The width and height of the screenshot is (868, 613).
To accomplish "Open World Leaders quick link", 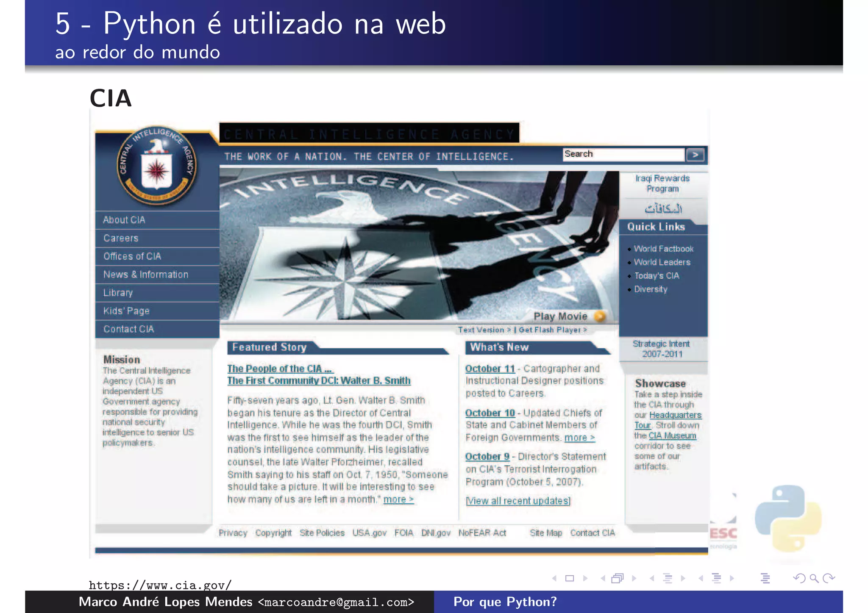I will pyautogui.click(x=662, y=262).
